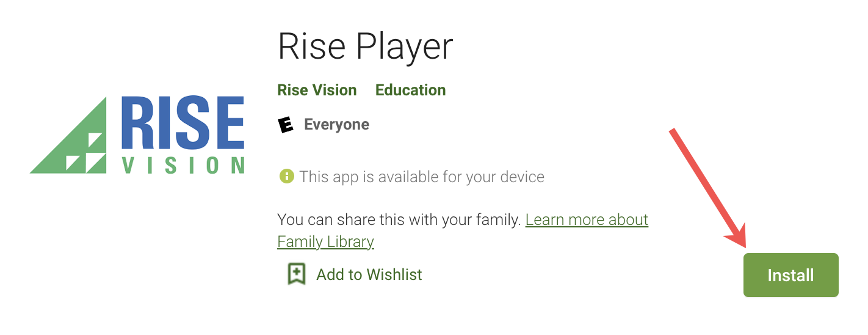Click the share this with your family text
868x335 pixels.
pos(399,219)
